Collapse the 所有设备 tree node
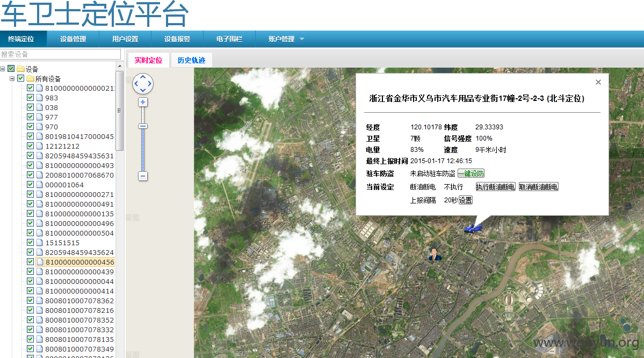The height and width of the screenshot is (358, 644). pos(12,78)
